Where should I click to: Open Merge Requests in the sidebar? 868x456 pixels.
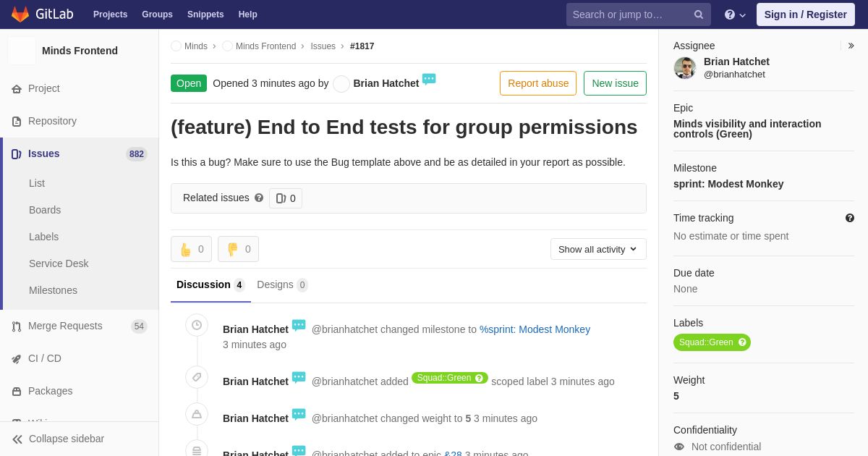(x=65, y=326)
